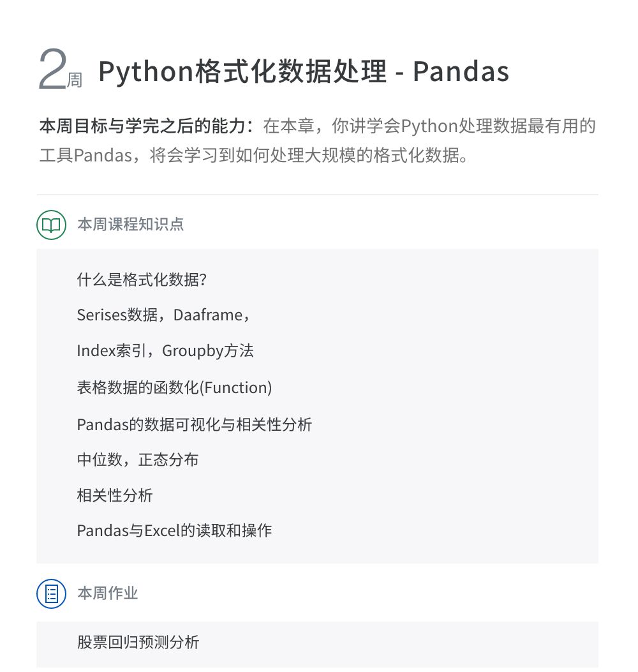Click the Serises数据 topic
The height and width of the screenshot is (672, 638).
click(x=118, y=315)
